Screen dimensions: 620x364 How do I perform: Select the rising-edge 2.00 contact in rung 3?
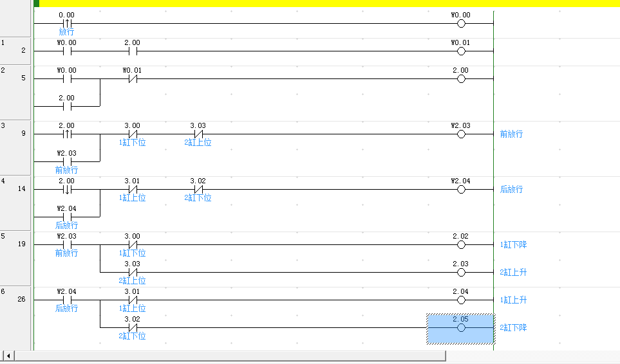coord(66,134)
